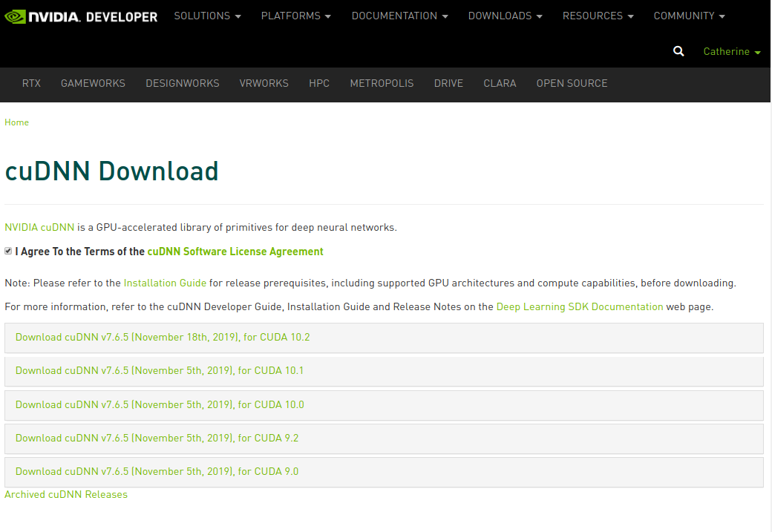Image resolution: width=772 pixels, height=532 pixels.
Task: Select Drive in the secondary nav
Action: click(x=448, y=83)
